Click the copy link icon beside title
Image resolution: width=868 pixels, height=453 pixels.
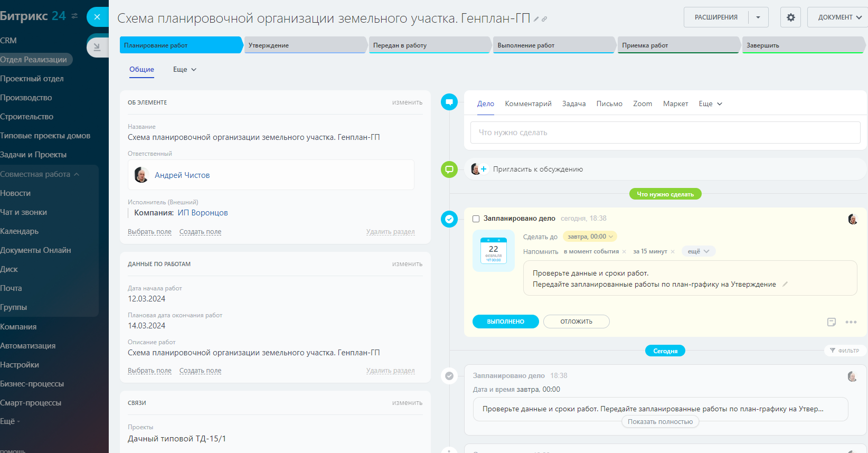coord(544,19)
